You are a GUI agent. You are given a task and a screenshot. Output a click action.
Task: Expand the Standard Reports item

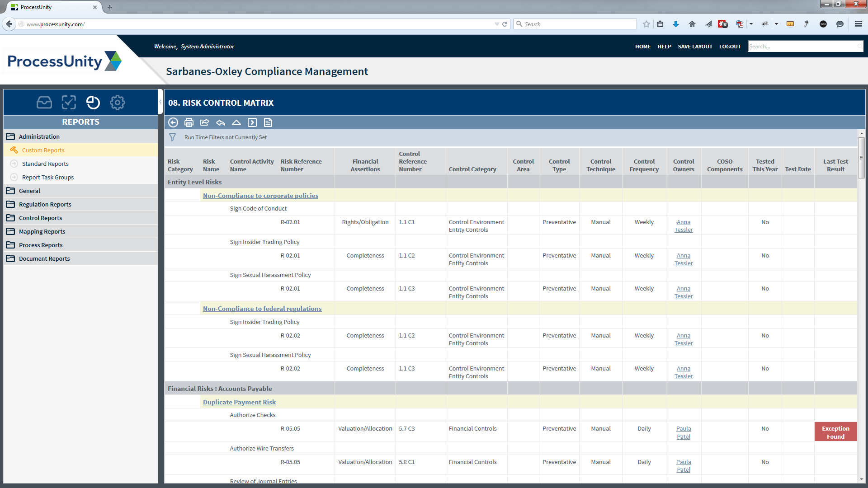45,164
